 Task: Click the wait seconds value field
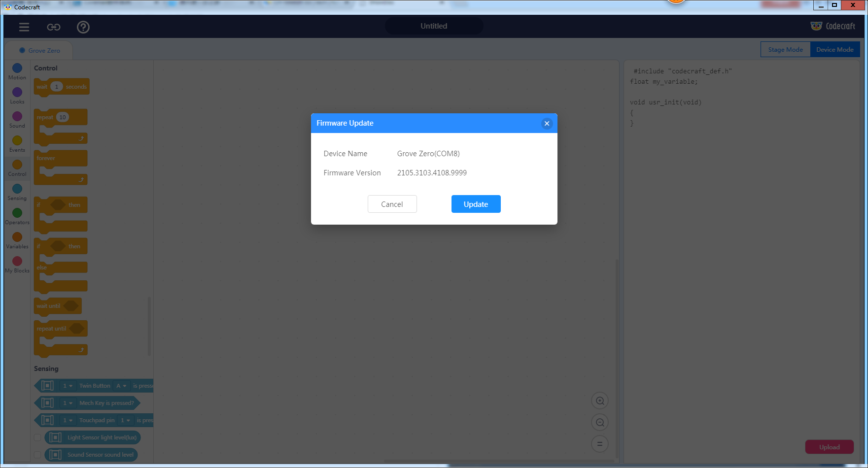(57, 87)
